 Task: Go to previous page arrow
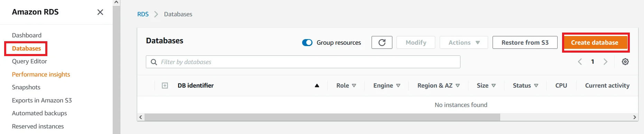click(x=580, y=62)
